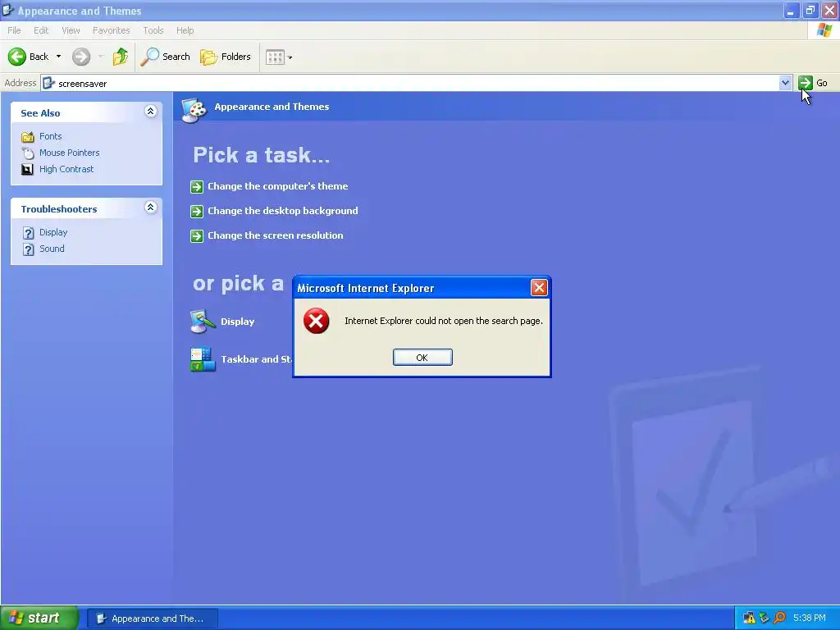Click the greyed Forward arrow button
Image resolution: width=840 pixels, height=630 pixels.
click(x=81, y=57)
